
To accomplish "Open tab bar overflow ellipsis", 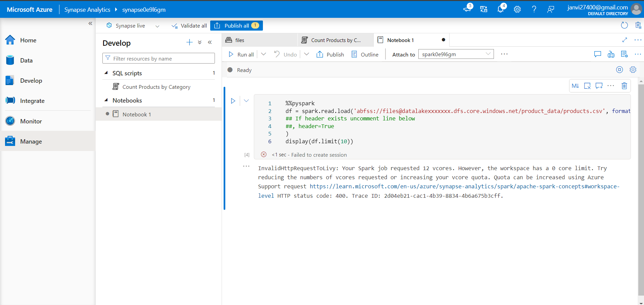I will 638,40.
